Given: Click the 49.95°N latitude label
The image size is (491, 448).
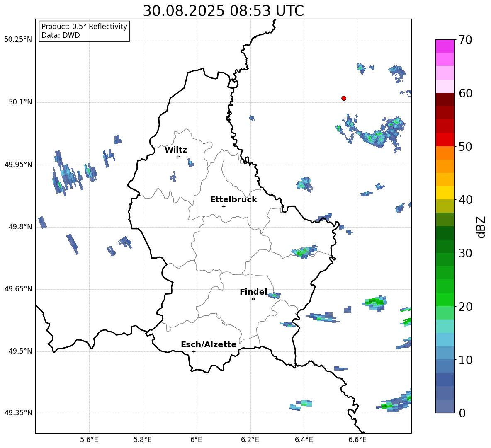Looking at the screenshot, I should (x=18, y=165).
